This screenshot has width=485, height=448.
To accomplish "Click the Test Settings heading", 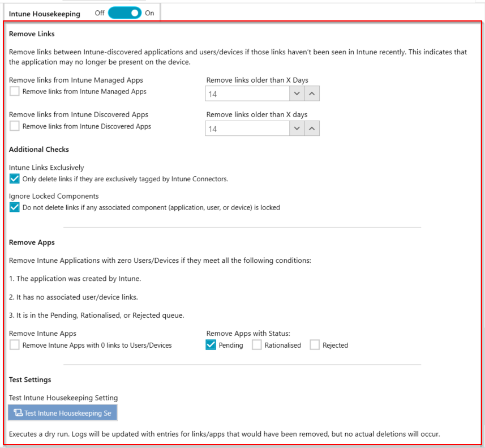I will [x=30, y=379].
